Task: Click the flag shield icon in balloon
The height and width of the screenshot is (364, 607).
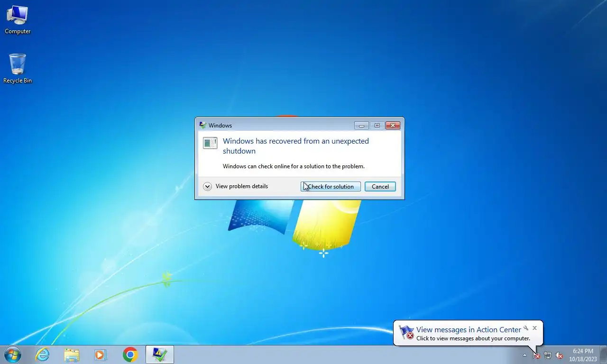Action: coord(406,333)
